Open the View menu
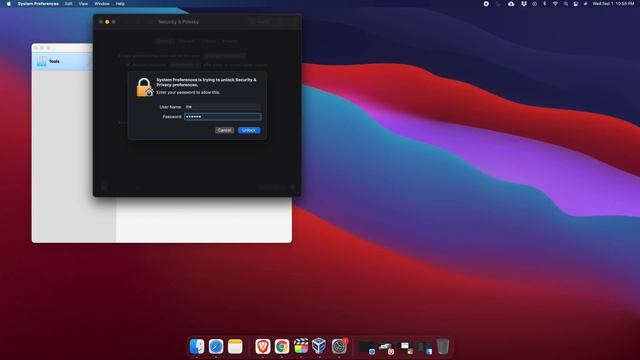 click(x=83, y=4)
